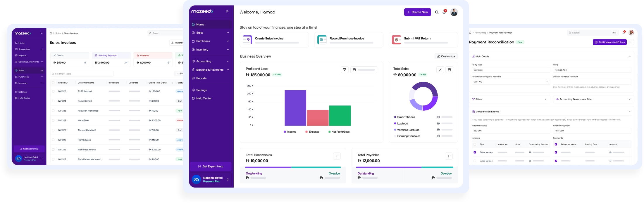Click plus icon on Total Payables card
Image resolution: width=644 pixels, height=203 pixels.
point(449,156)
